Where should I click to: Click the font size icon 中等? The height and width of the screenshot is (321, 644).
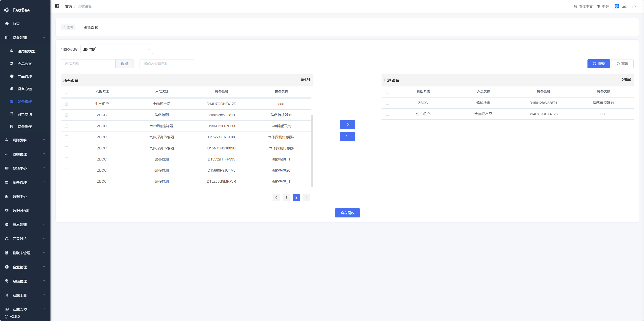(598, 7)
